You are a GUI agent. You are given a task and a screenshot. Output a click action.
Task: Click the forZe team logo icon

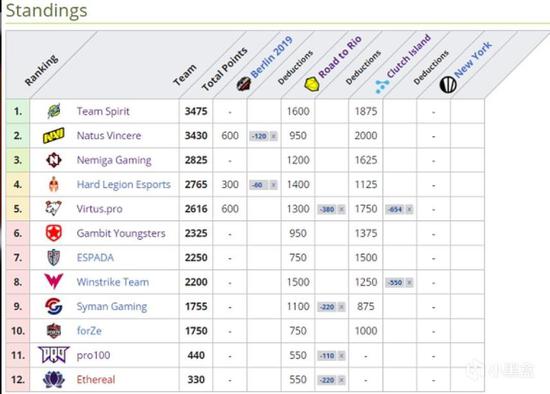(54, 330)
